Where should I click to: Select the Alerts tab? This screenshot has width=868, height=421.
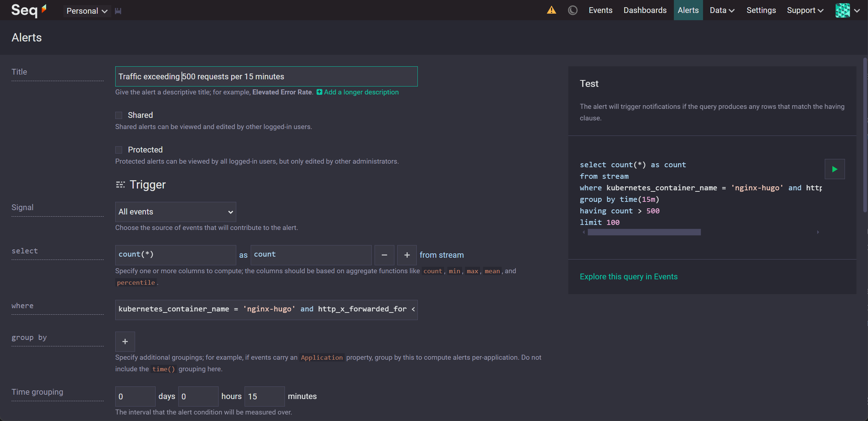688,10
